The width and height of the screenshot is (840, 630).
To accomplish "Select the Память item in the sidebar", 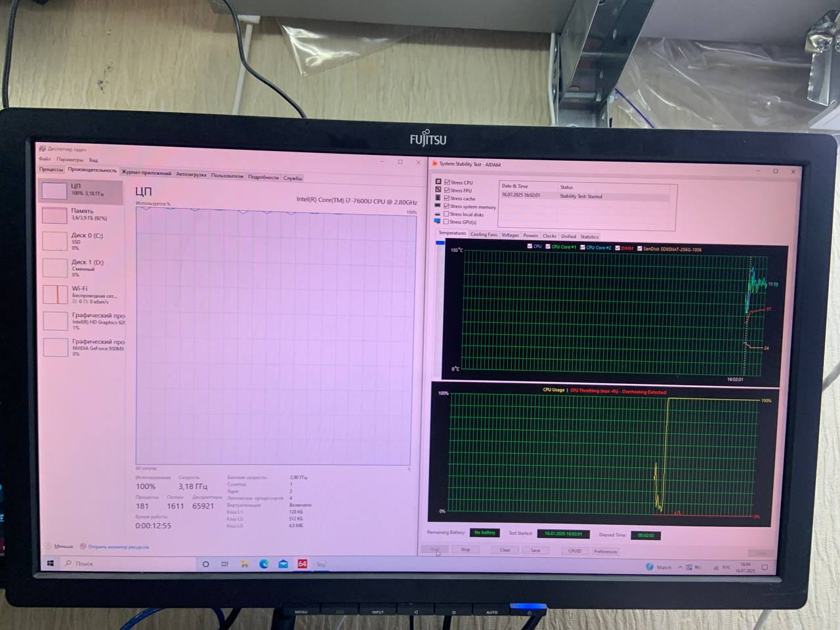I will [x=82, y=214].
